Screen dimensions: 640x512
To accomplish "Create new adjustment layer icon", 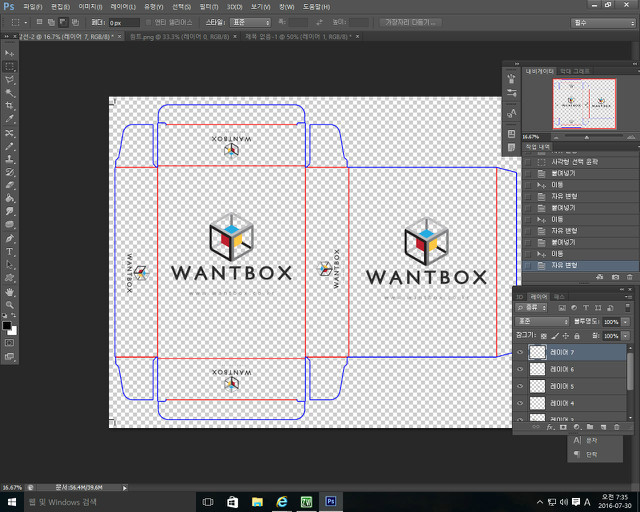I will point(577,427).
